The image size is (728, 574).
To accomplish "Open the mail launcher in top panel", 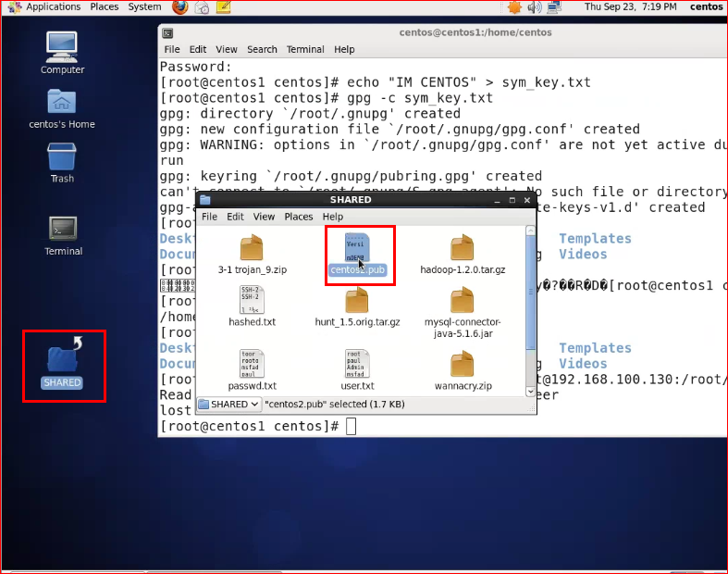I will click(202, 7).
